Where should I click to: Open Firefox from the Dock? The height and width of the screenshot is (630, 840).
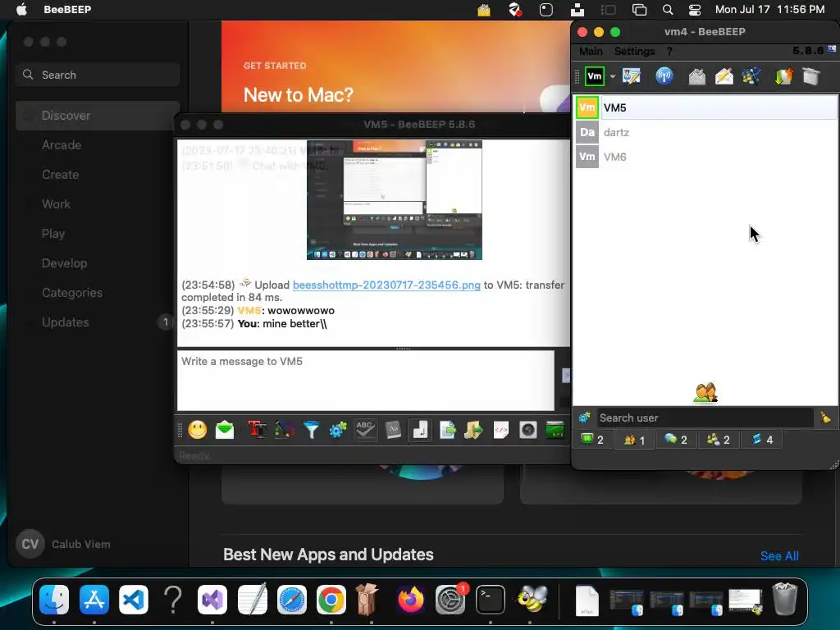click(x=411, y=600)
